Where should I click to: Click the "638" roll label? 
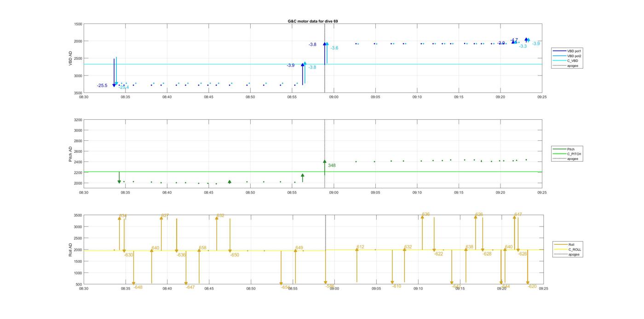click(469, 247)
